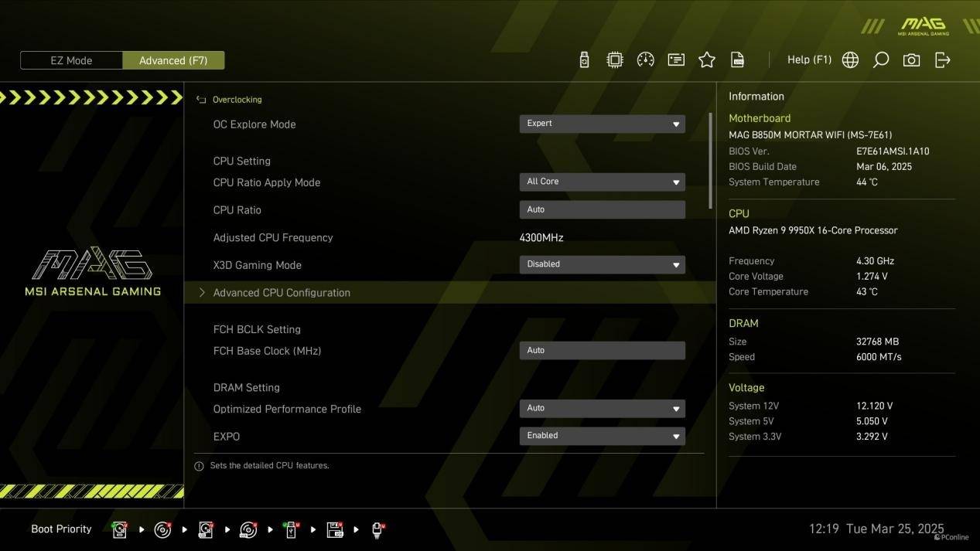Click the DRAM Speed 6000 MT/s value
The width and height of the screenshot is (980, 551).
pos(879,357)
